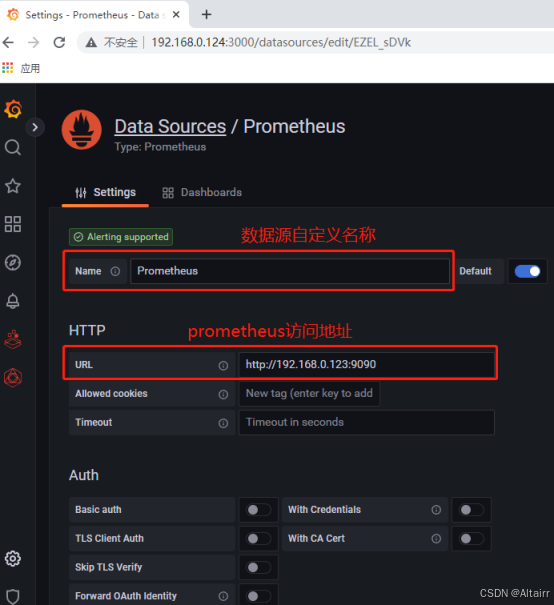The height and width of the screenshot is (605, 554).
Task: Switch to the Dashboards tab
Action: coord(202,192)
